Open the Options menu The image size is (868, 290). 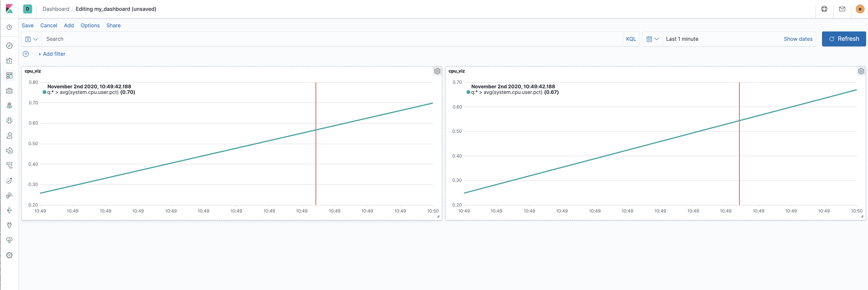click(x=90, y=25)
